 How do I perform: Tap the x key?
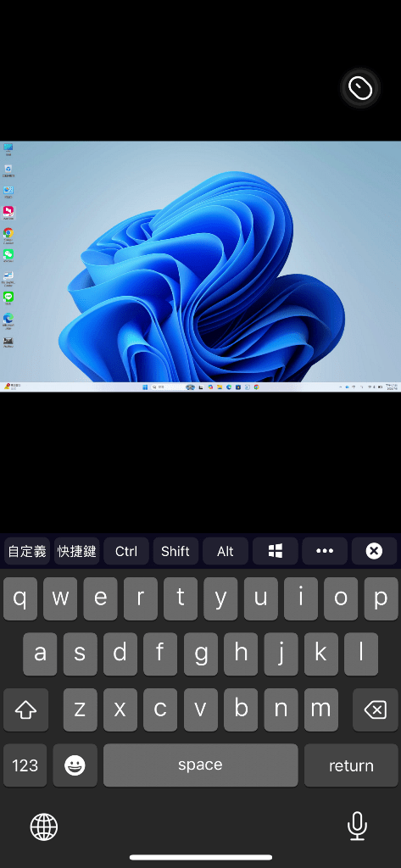tap(120, 709)
